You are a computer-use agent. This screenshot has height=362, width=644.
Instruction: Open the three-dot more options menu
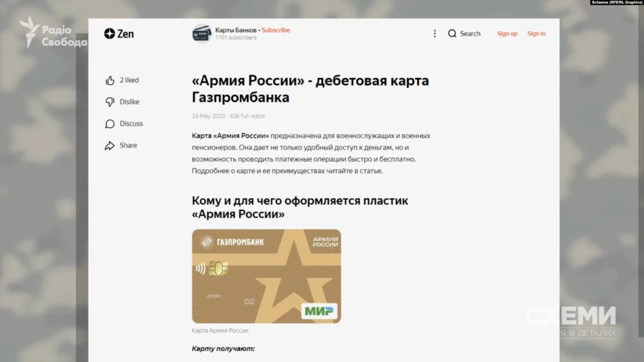coord(435,33)
